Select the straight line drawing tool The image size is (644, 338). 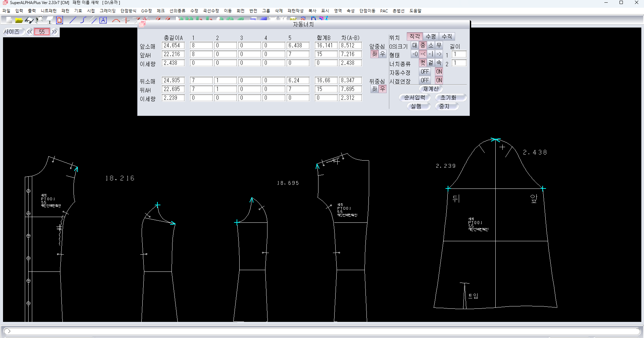click(72, 20)
